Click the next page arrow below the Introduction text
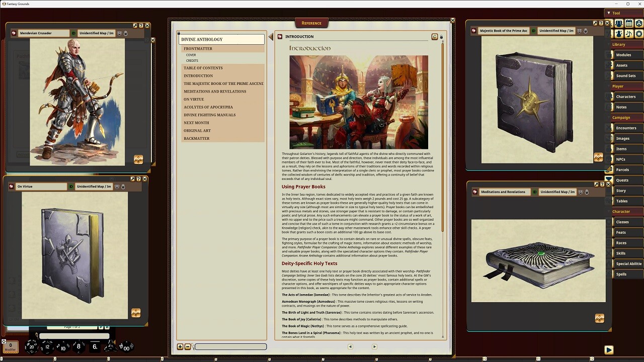 [x=374, y=346]
